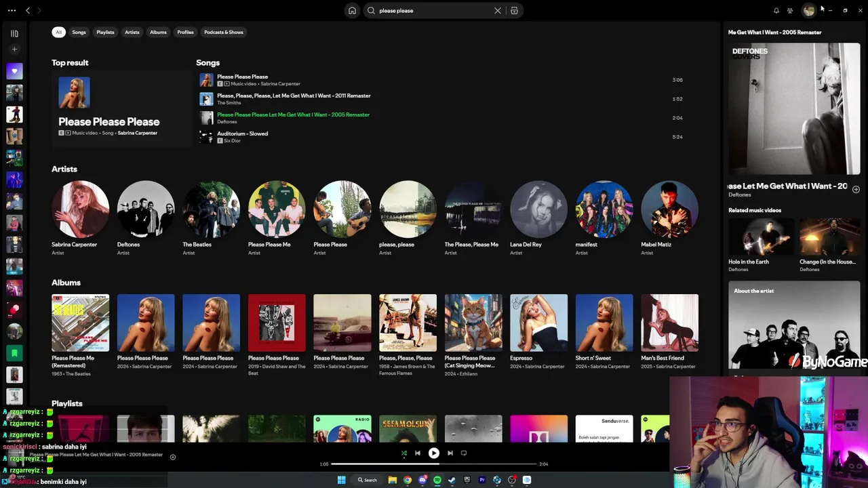
Task: Open Sabrina Carpenter artist circle
Action: pos(80,209)
